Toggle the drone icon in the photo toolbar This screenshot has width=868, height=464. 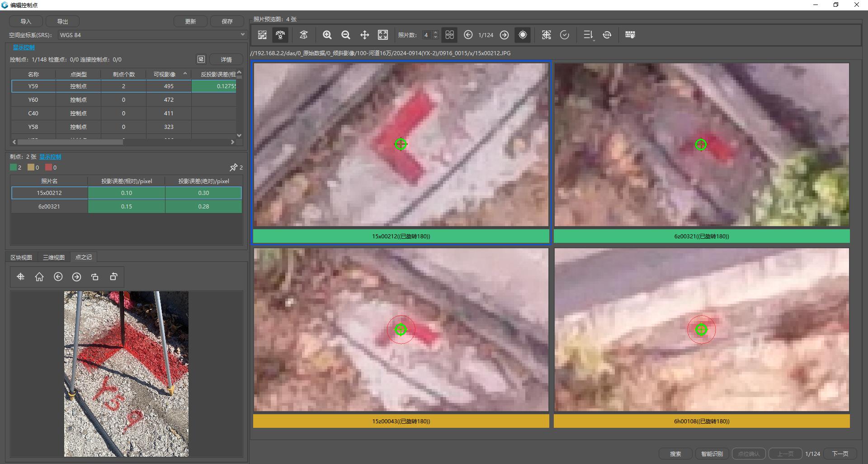[280, 35]
